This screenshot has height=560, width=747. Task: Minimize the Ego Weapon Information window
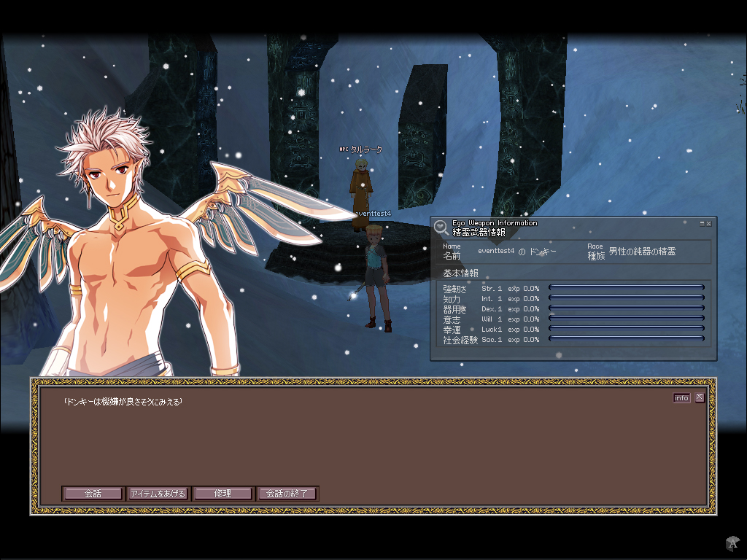pyautogui.click(x=702, y=224)
